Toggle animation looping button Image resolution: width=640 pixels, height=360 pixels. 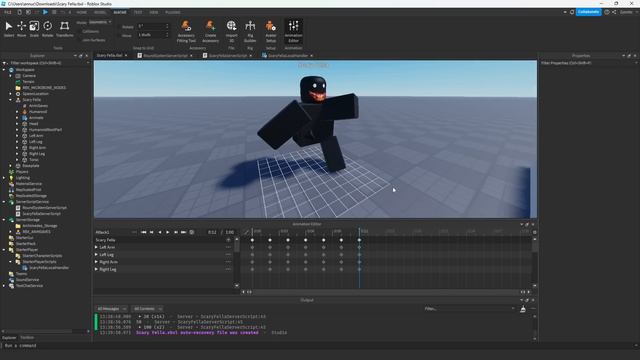pos(192,232)
